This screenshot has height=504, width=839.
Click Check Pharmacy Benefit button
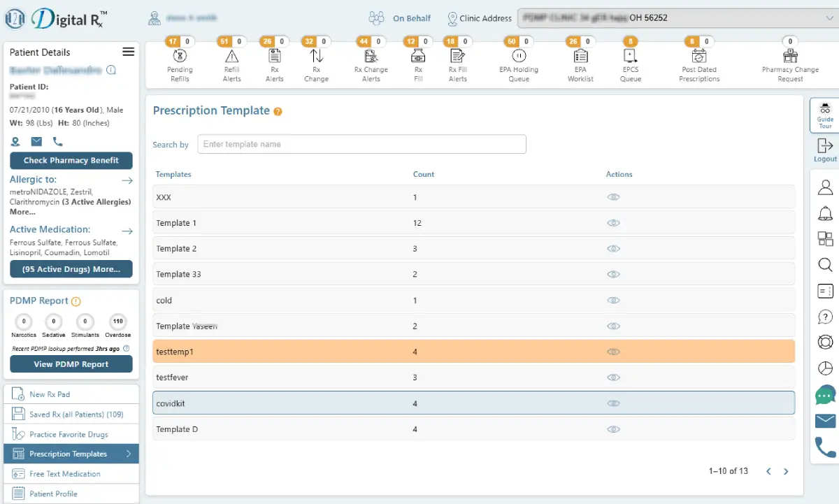(71, 160)
